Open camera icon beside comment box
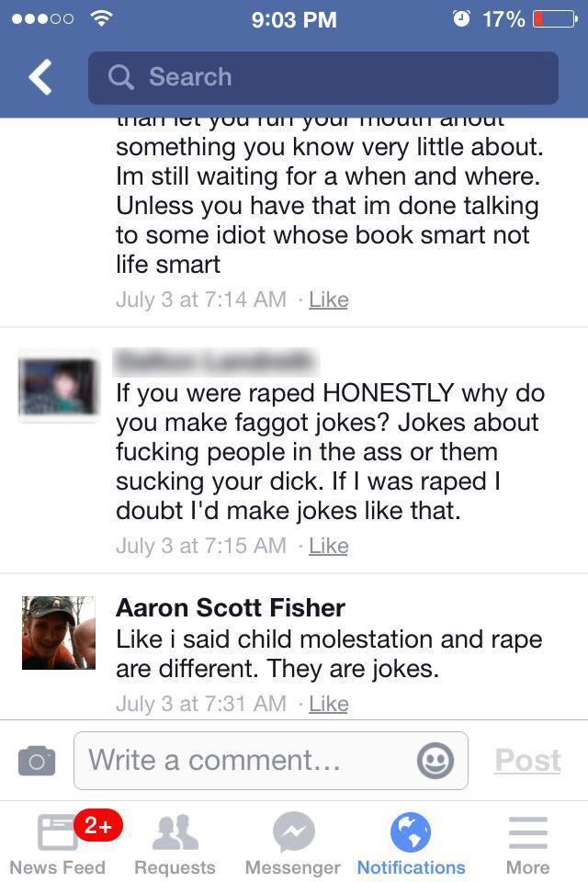 pyautogui.click(x=37, y=761)
